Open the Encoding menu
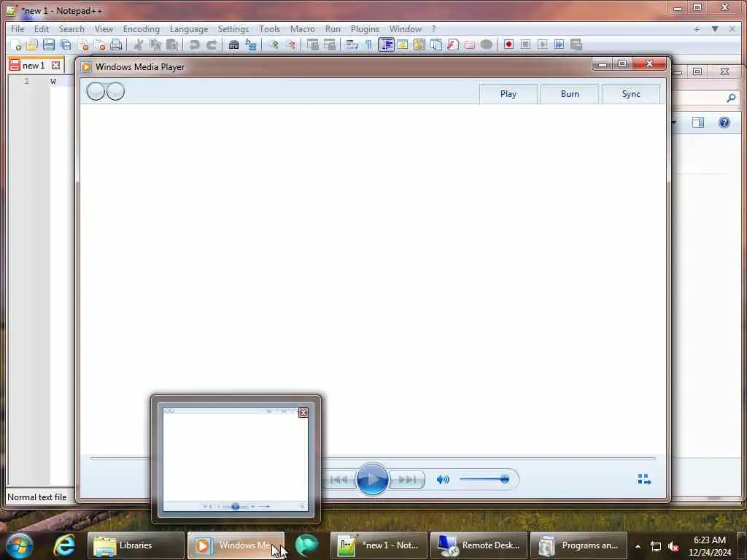 pos(141,29)
